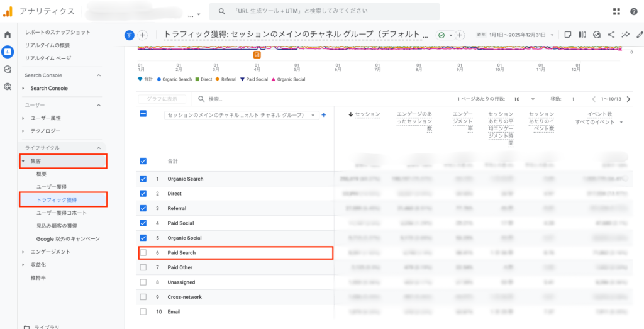Select the Reports icon in left rail
The image size is (644, 329).
pos(8,52)
